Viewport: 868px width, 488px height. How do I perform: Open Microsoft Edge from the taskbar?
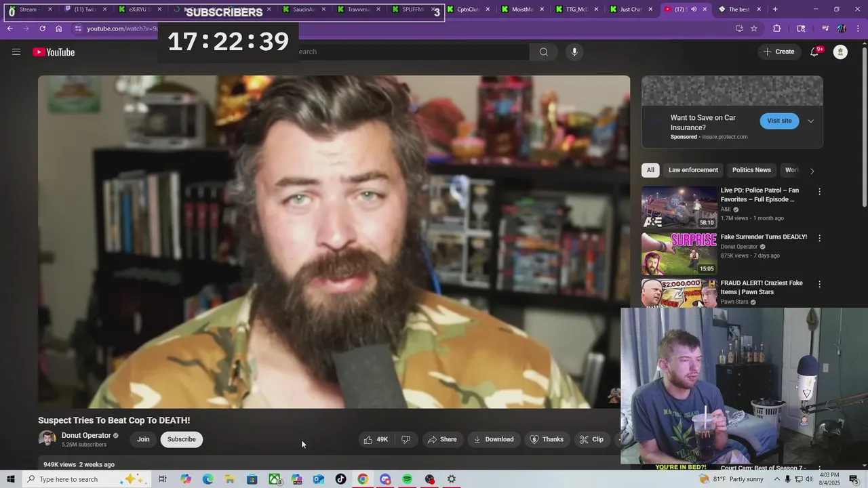[208, 479]
